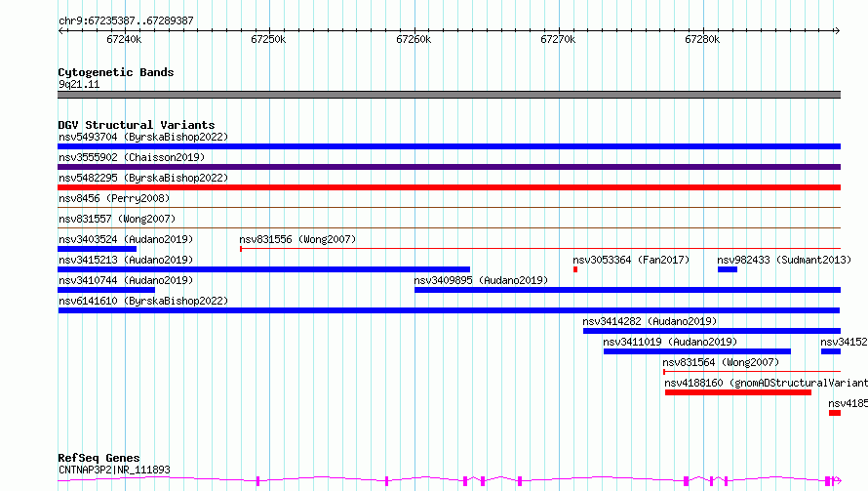Click the nsv3403524 (Audano2019) label
The height and width of the screenshot is (491, 868).
tap(126, 239)
